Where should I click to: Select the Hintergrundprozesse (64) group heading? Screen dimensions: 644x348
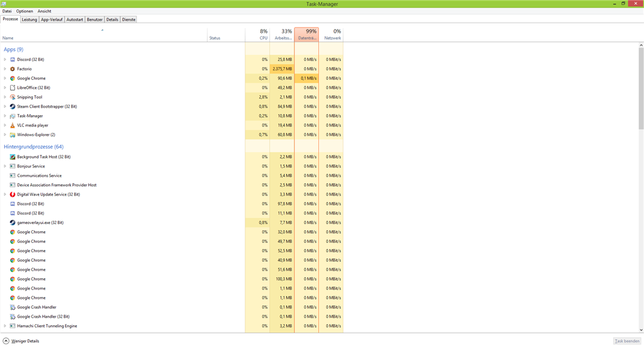point(34,147)
